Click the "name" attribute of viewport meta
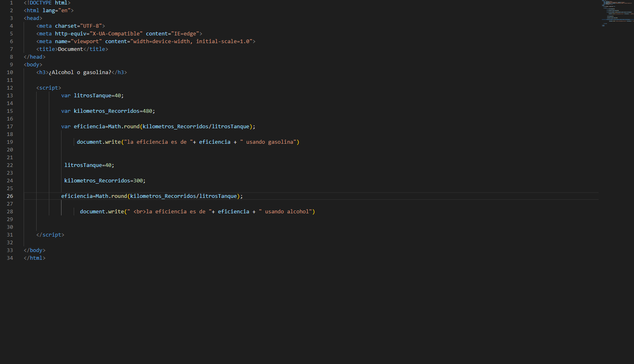This screenshot has height=364, width=634. click(x=61, y=42)
